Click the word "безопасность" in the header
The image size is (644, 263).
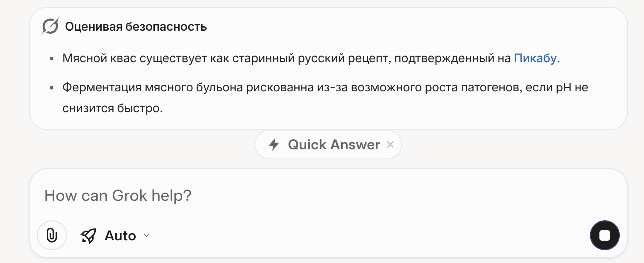point(166,27)
